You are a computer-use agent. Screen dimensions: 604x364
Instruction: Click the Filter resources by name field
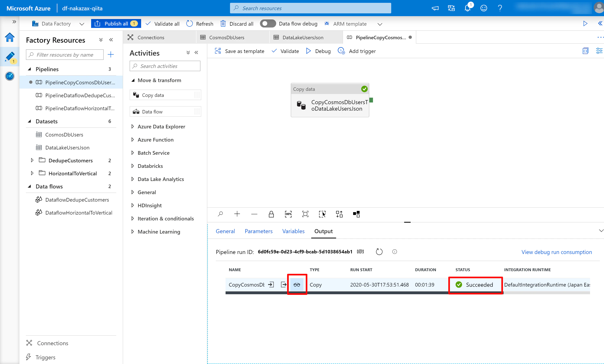click(x=65, y=55)
